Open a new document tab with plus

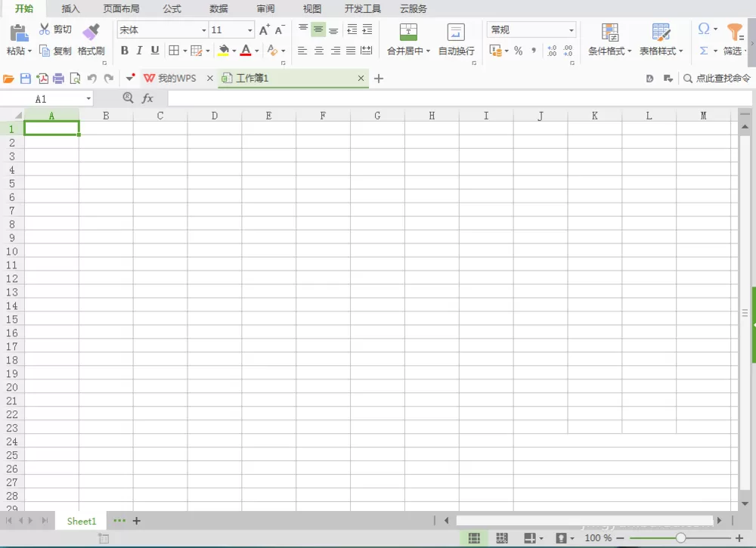coord(379,79)
